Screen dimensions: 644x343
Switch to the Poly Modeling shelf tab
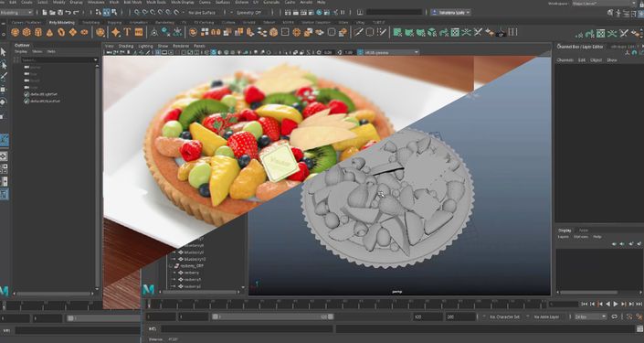click(x=61, y=22)
